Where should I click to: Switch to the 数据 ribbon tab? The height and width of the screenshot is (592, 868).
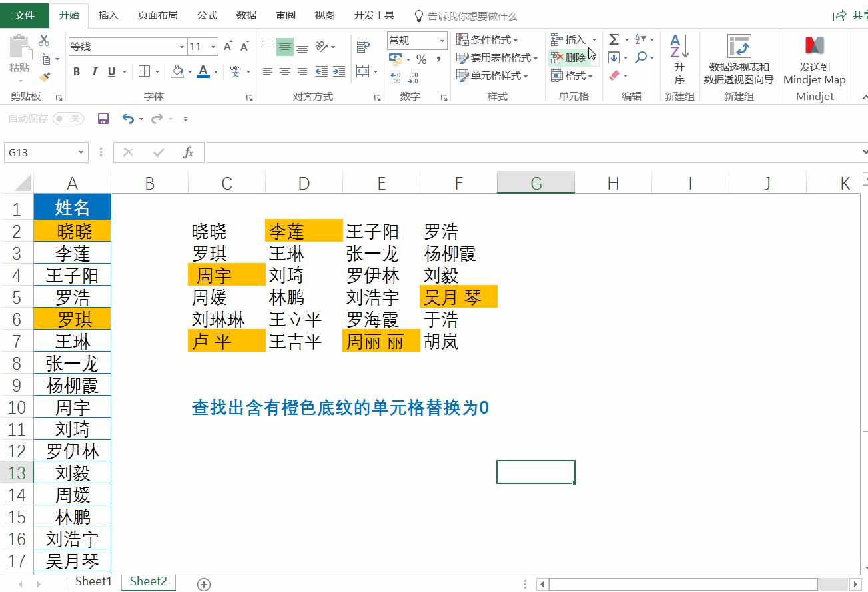(246, 15)
